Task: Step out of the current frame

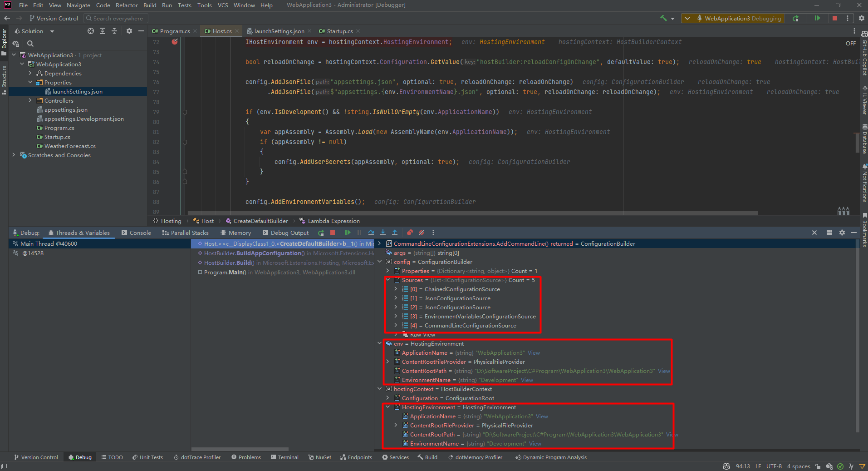Action: pos(395,233)
